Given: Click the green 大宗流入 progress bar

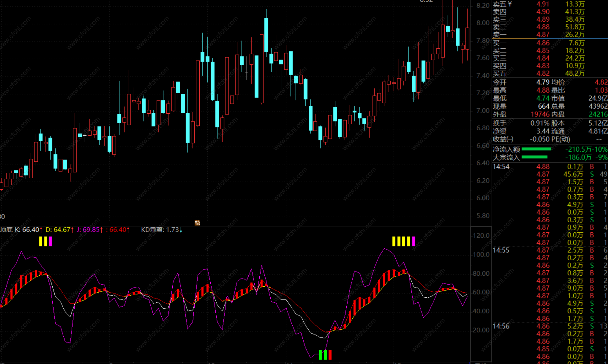Looking at the screenshot, I should [534, 157].
